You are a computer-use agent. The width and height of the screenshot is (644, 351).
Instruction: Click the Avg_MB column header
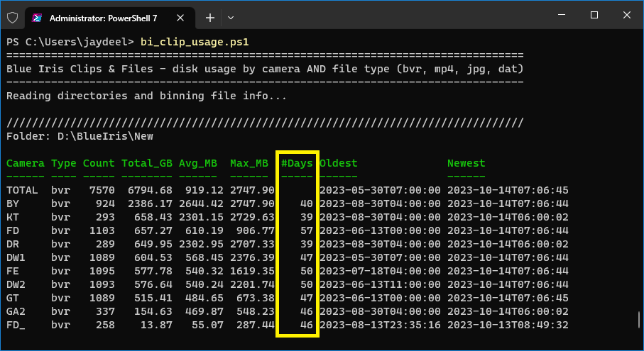tap(198, 163)
